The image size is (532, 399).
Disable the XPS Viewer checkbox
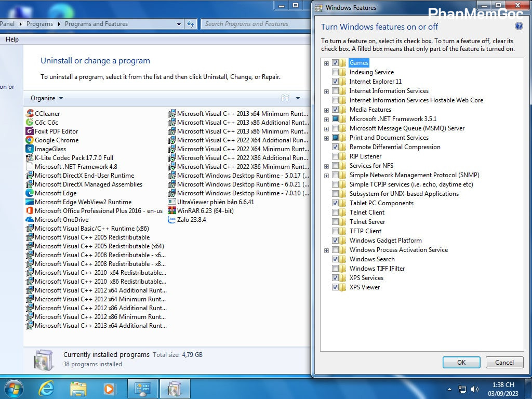pyautogui.click(x=335, y=287)
